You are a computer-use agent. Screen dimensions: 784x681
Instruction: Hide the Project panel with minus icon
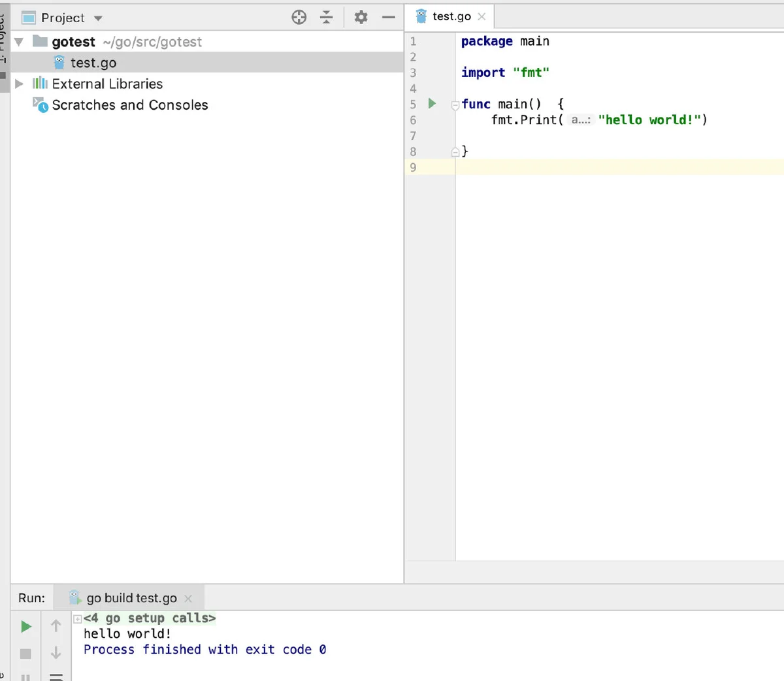click(389, 18)
